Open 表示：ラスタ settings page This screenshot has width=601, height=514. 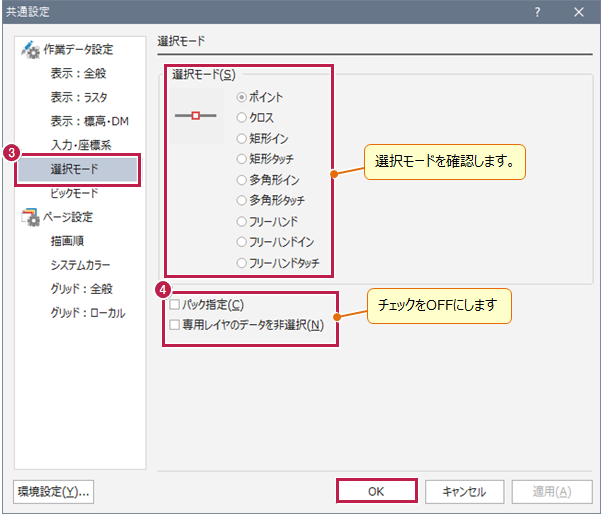[78, 98]
